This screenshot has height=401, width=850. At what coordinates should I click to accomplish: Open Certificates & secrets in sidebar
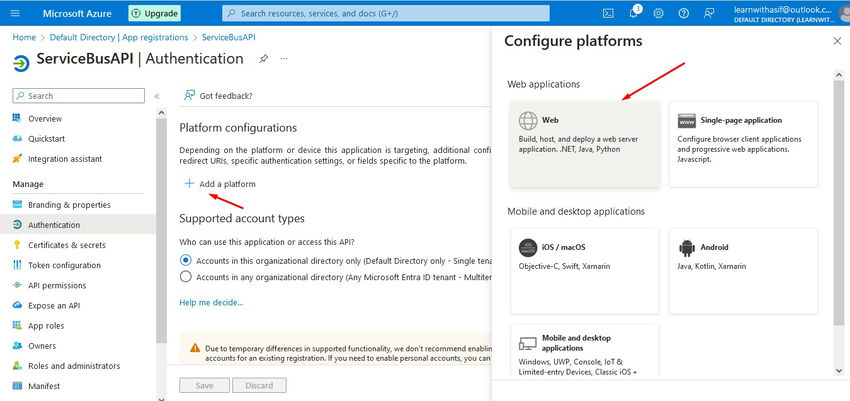tap(66, 245)
